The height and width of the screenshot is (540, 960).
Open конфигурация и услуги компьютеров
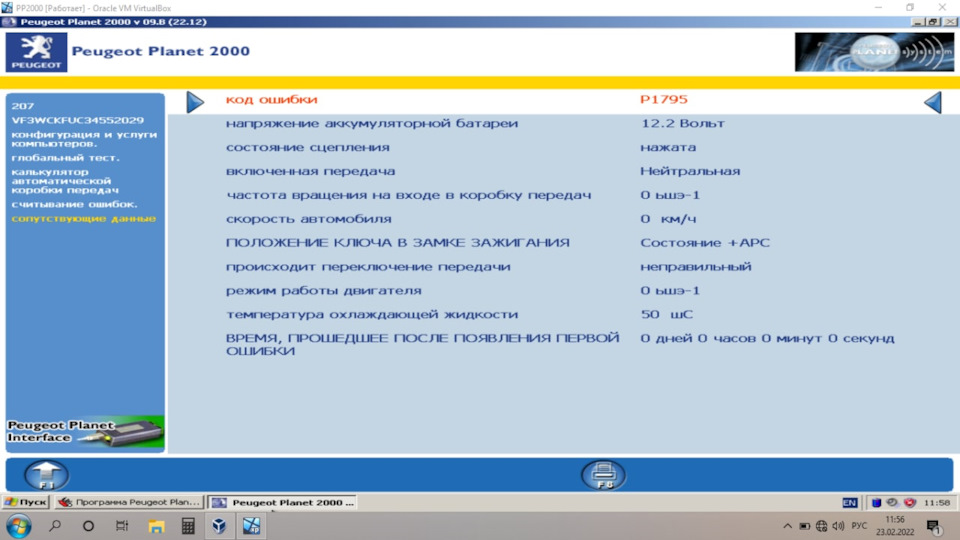point(84,139)
